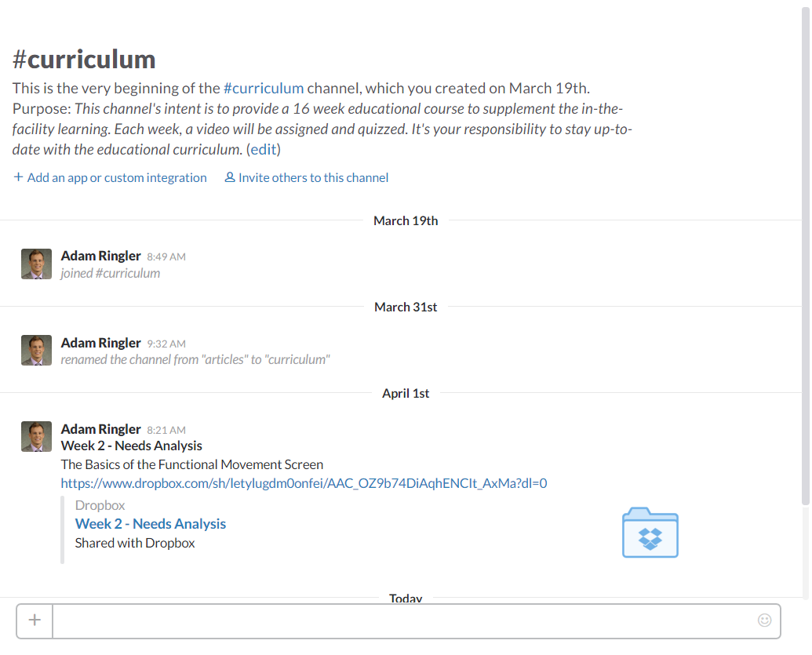Open the Add an app or custom integration link
This screenshot has height=655, width=812.
[x=116, y=176]
